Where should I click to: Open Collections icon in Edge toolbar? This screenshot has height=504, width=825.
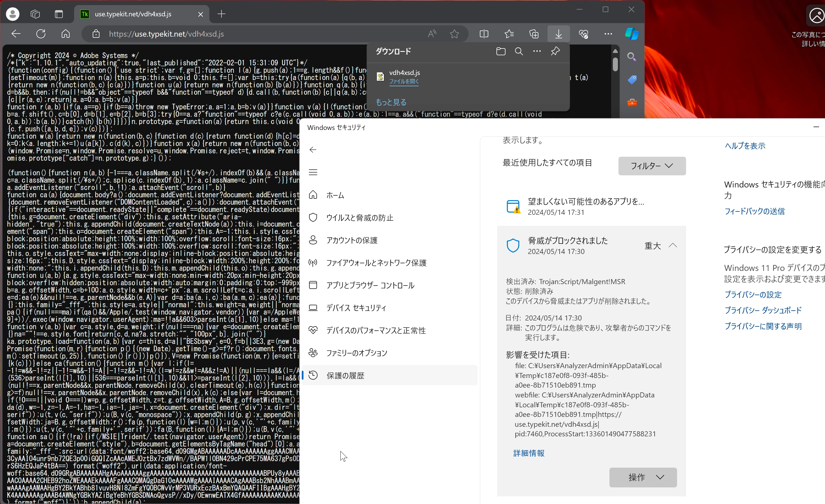point(534,34)
